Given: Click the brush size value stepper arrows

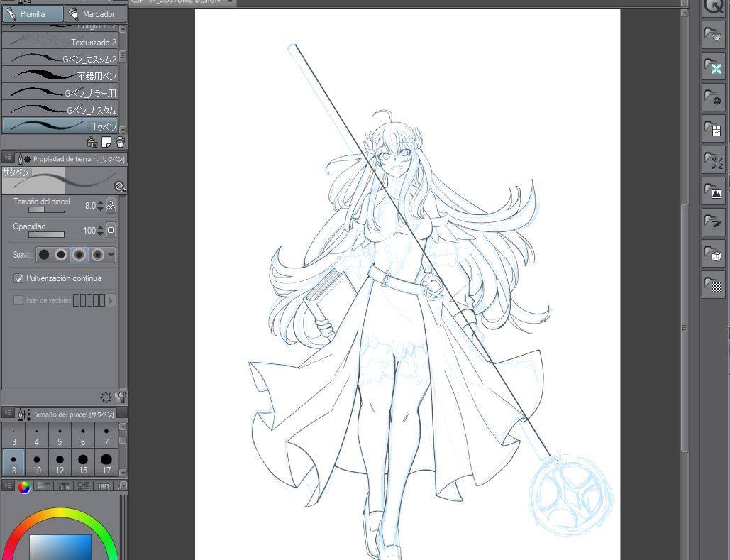Looking at the screenshot, I should [100, 205].
